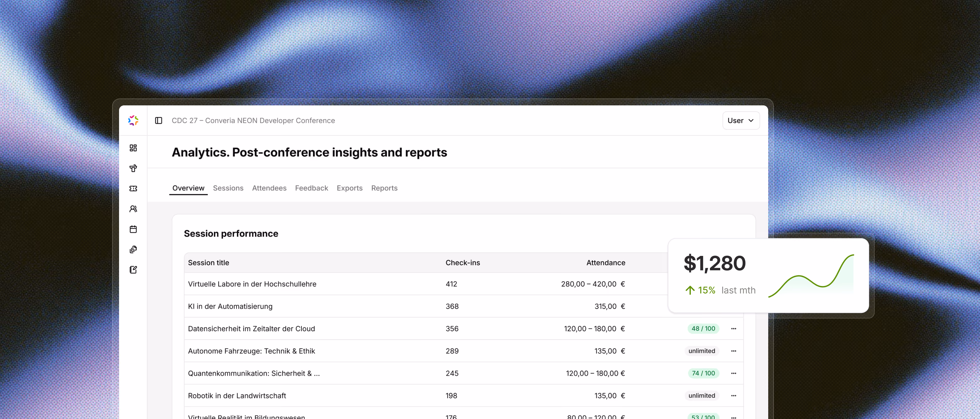980x419 pixels.
Task: Switch to the Reports tab
Action: point(384,188)
